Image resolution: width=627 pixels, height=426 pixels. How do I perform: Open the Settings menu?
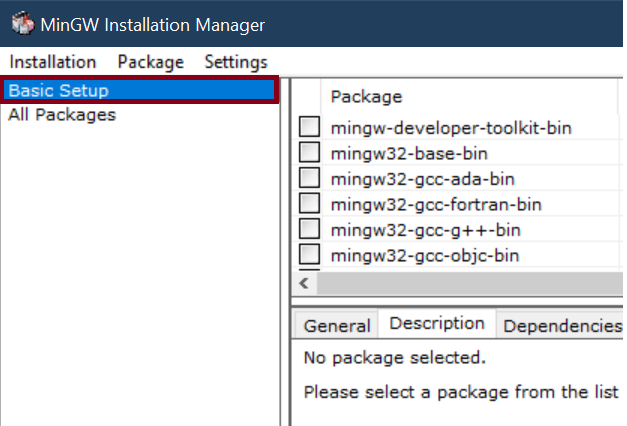(x=236, y=62)
